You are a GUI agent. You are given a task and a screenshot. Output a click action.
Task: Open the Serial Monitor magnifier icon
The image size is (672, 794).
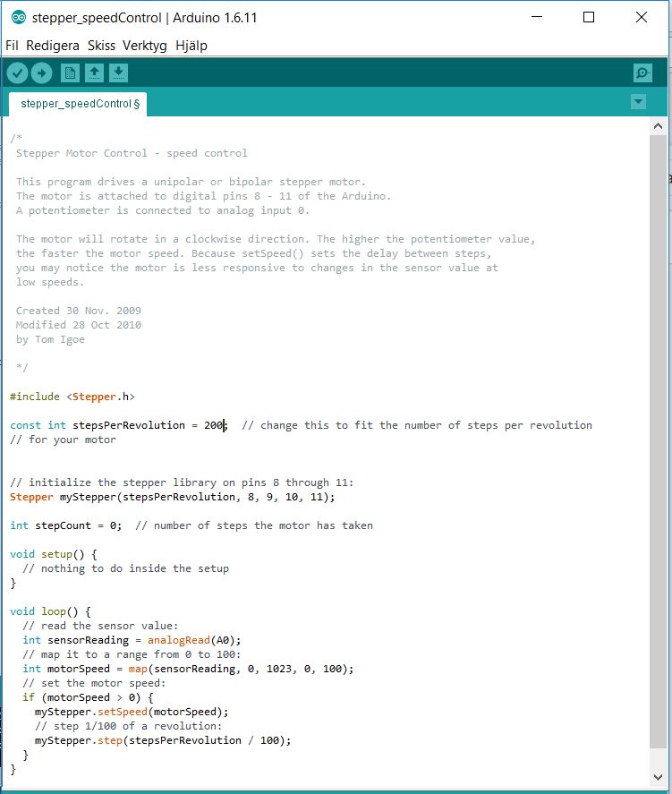(x=642, y=73)
